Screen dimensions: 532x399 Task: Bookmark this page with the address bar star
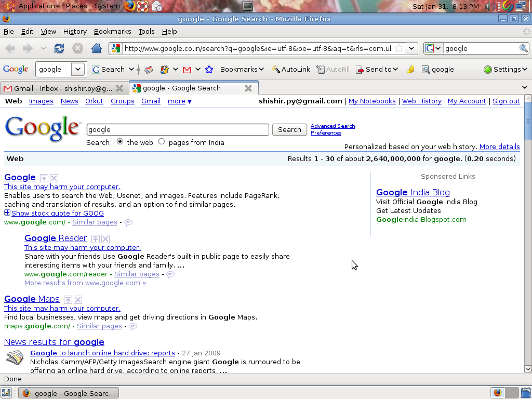[399, 48]
